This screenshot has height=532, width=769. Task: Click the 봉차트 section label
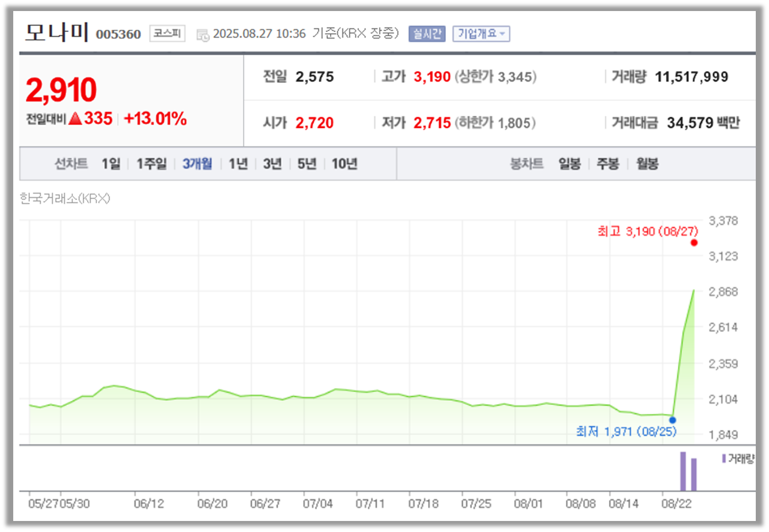[x=527, y=164]
